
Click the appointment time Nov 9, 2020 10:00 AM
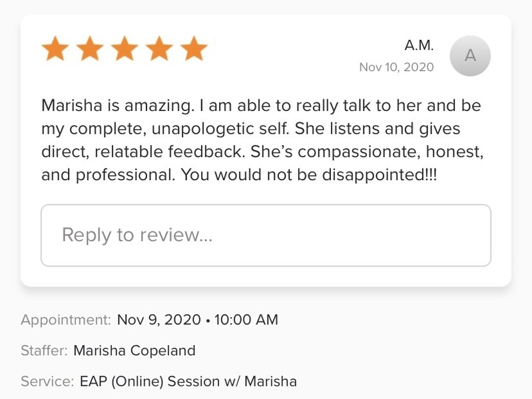[197, 320]
